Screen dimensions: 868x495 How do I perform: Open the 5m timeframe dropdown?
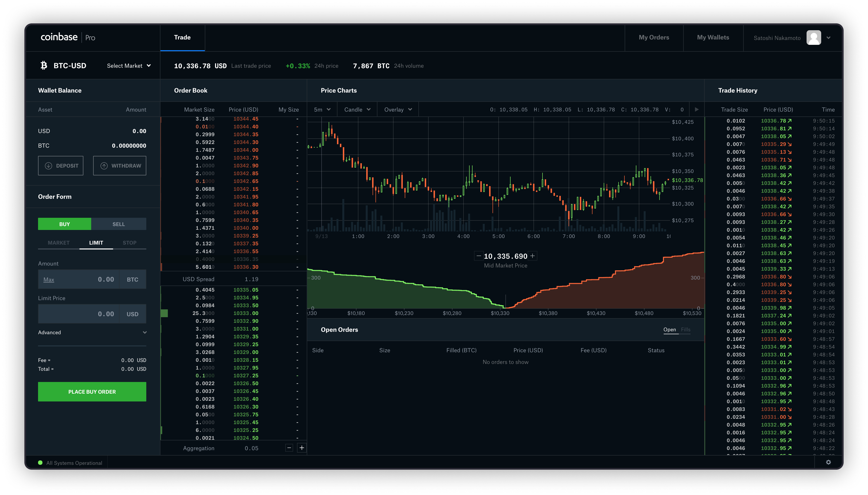coord(321,110)
